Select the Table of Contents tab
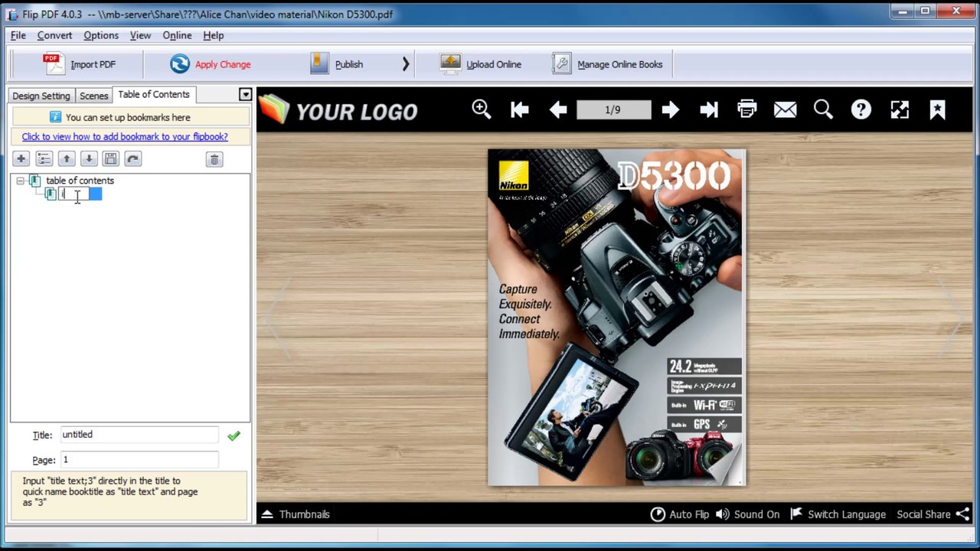The image size is (980, 551). [154, 94]
